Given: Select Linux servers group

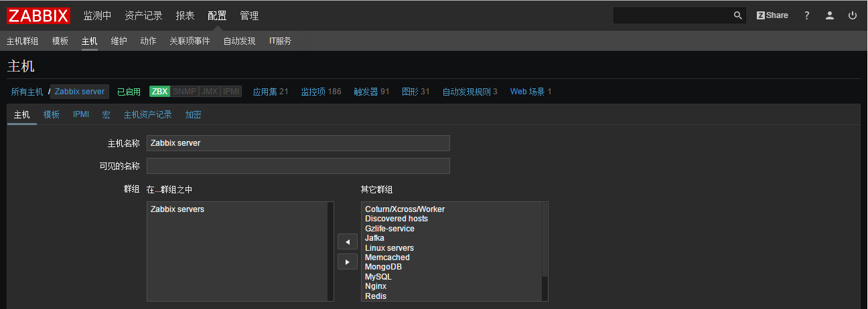Looking at the screenshot, I should tap(389, 248).
